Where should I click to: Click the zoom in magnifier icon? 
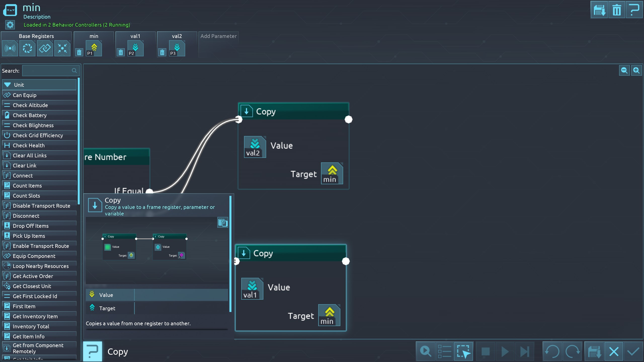pos(636,70)
